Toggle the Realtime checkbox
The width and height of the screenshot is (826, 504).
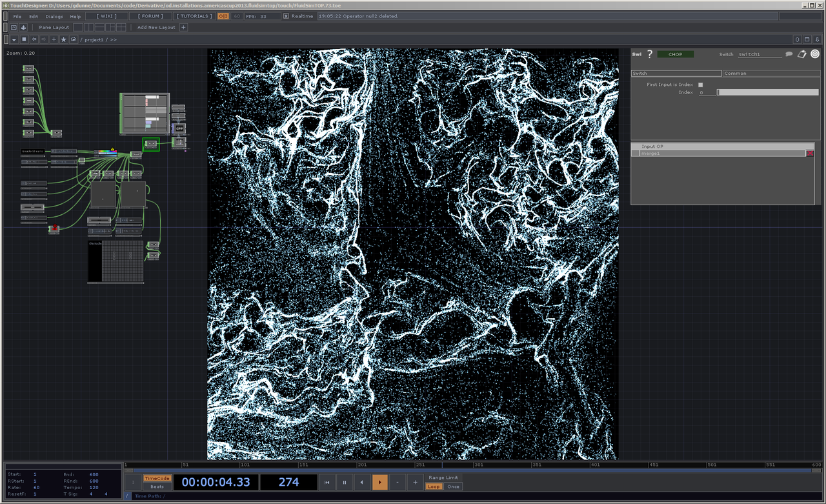[286, 15]
